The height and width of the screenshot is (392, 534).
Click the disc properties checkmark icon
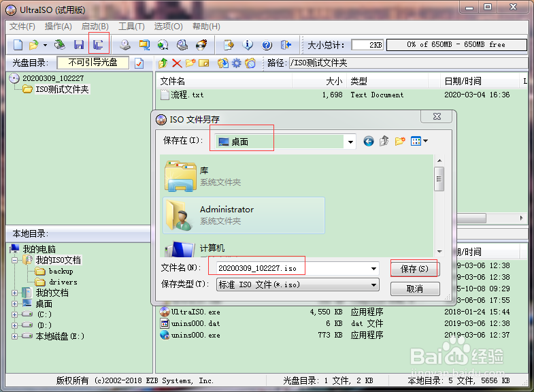pos(139,63)
